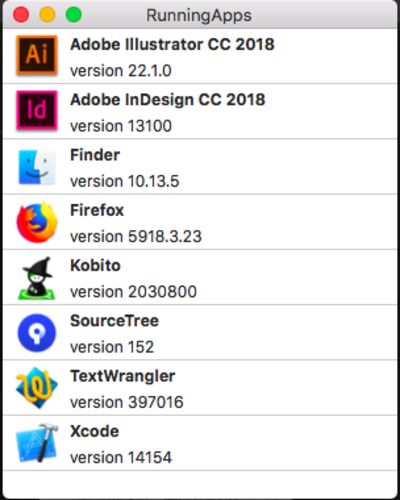Click Firefox version 5918.3.23 text
This screenshot has height=500, width=400.
tap(136, 236)
